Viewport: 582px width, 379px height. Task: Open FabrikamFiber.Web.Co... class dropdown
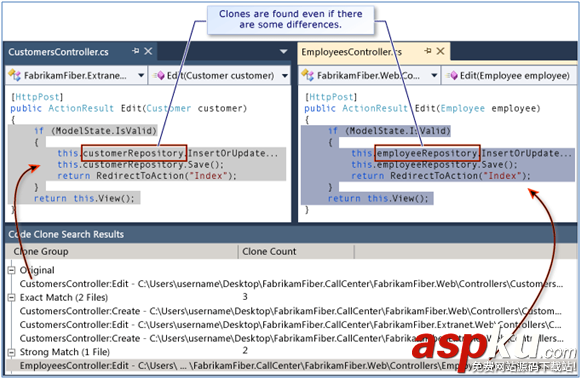[434, 75]
